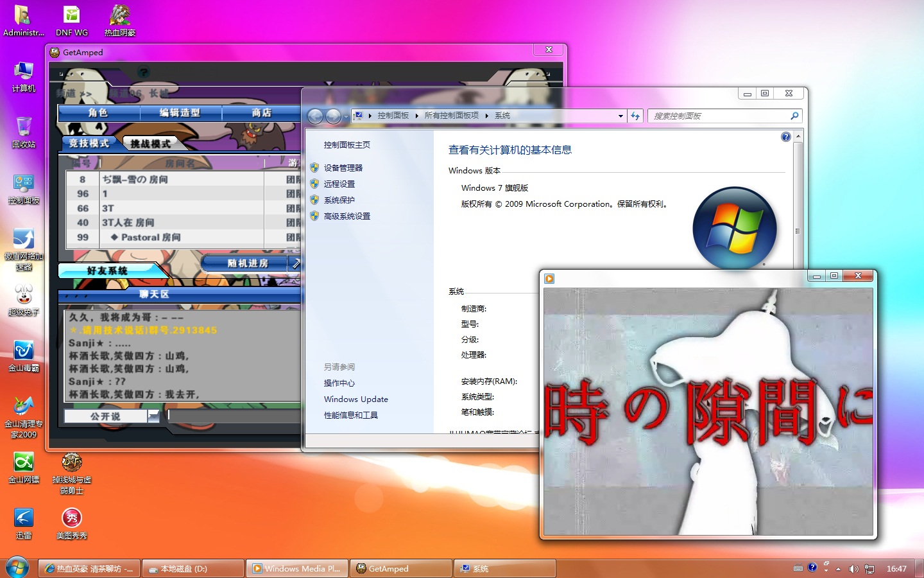Click the volume speaker icon in the system tray

853,569
